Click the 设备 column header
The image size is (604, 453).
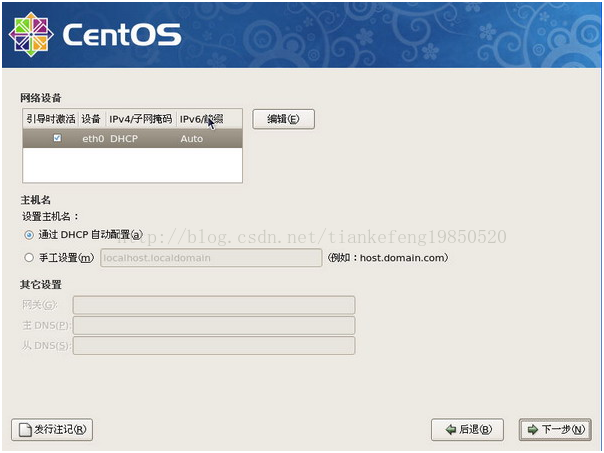(92, 119)
